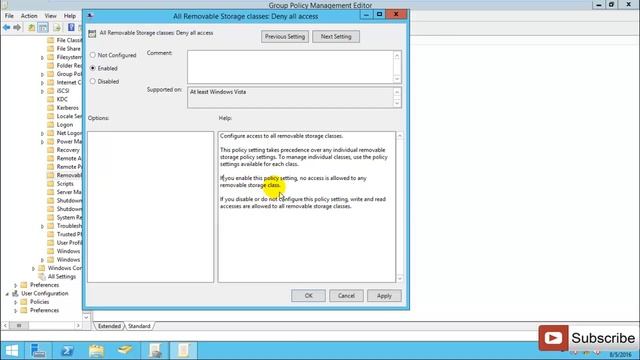The width and height of the screenshot is (640, 360).
Task: Click the Previous Setting button
Action: (x=285, y=36)
